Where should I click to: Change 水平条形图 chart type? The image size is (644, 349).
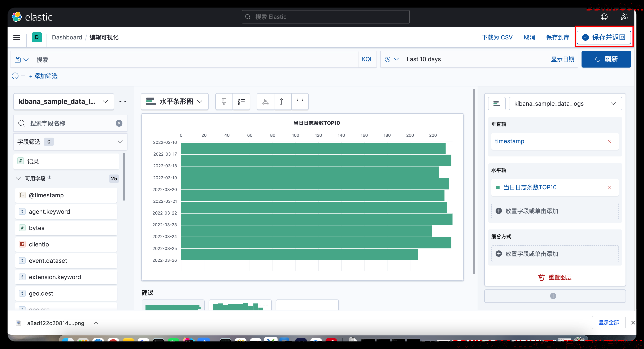pyautogui.click(x=174, y=101)
